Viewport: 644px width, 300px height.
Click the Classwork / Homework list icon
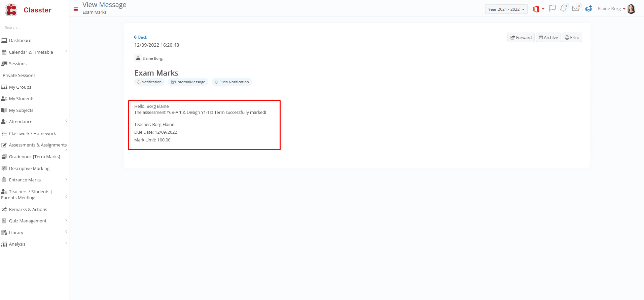(x=4, y=133)
